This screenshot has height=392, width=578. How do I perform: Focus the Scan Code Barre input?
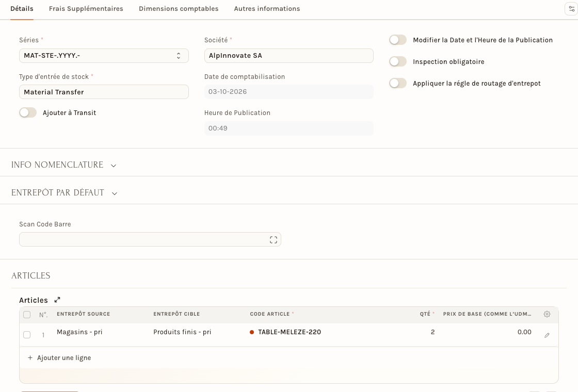pos(150,239)
